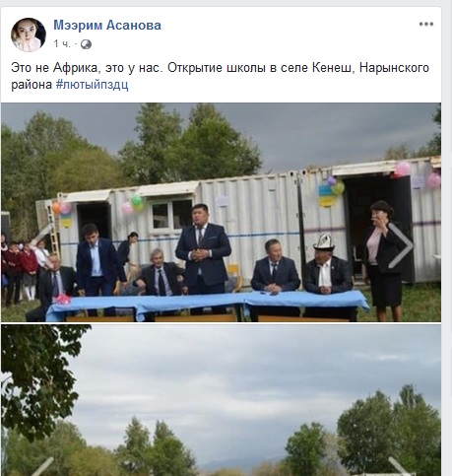
Task: Open Мээрим Асанова's round profile picture
Action: tap(29, 34)
